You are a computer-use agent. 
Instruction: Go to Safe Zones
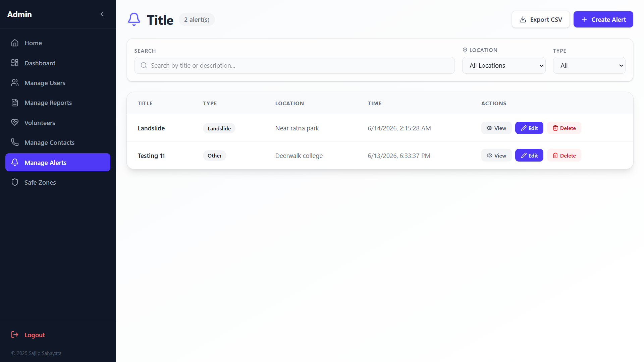point(58,182)
